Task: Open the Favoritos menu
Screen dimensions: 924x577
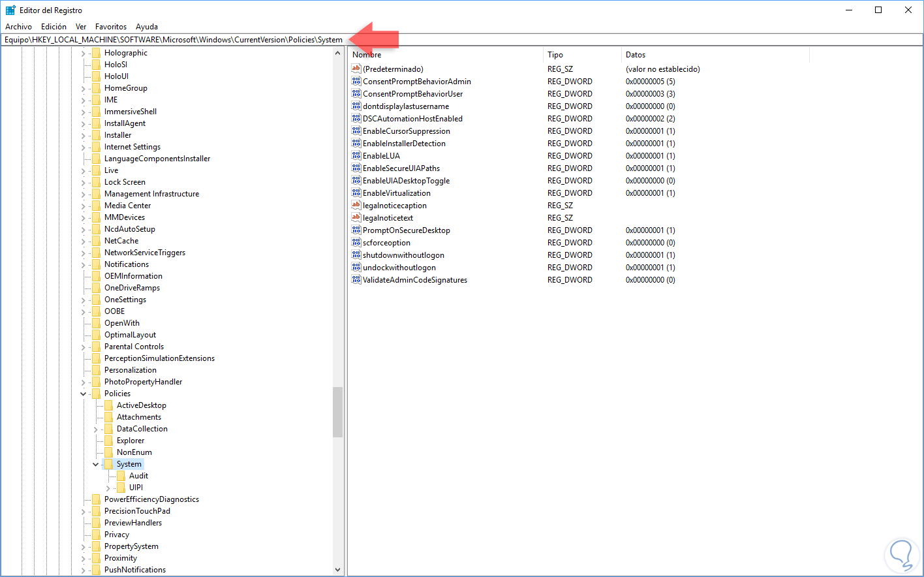Action: 111,27
